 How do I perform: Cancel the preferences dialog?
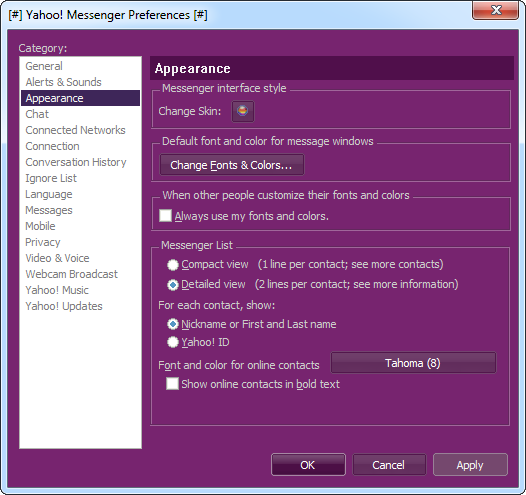(x=389, y=465)
